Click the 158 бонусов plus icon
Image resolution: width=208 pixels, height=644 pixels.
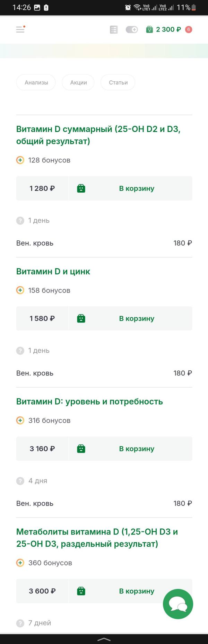(20, 290)
